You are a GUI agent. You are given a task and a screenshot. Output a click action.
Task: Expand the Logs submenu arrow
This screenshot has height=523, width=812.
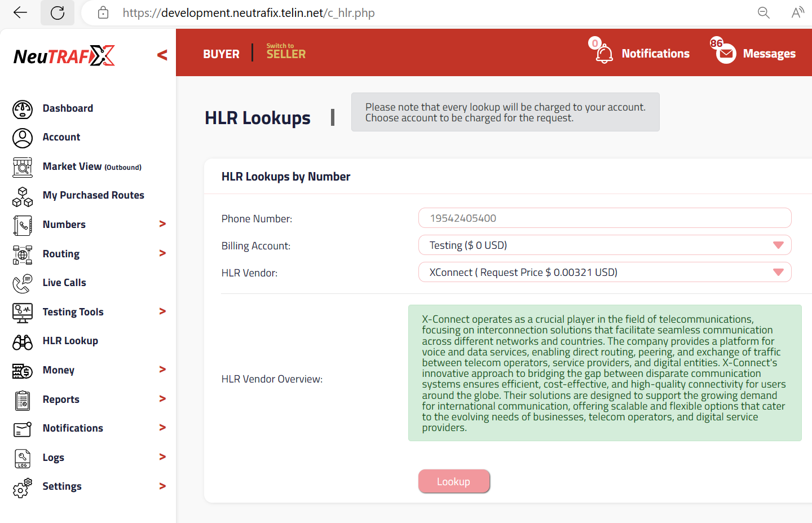tap(162, 457)
